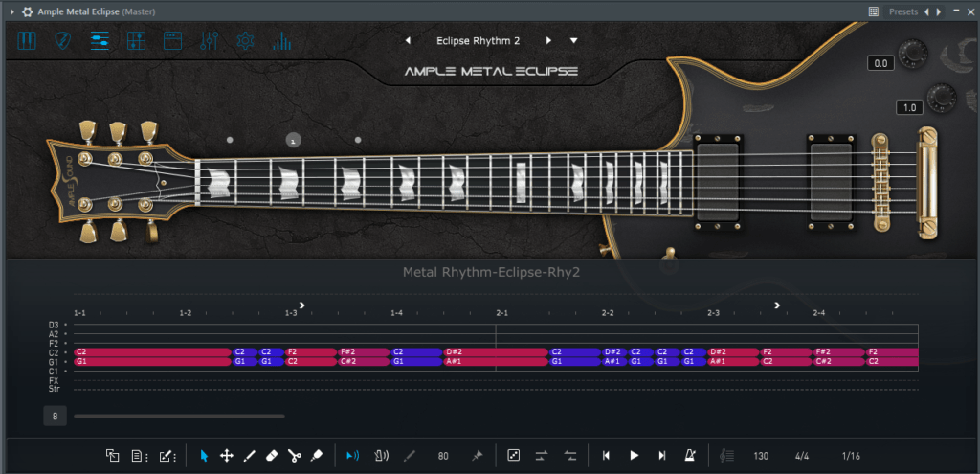Open the riff file menu icon
The width and height of the screenshot is (980, 474).
tap(140, 456)
